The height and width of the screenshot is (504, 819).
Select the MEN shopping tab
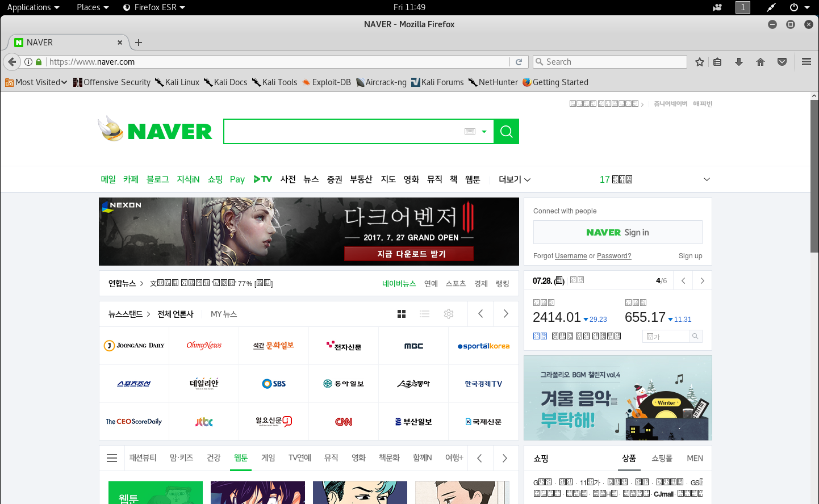pos(695,458)
